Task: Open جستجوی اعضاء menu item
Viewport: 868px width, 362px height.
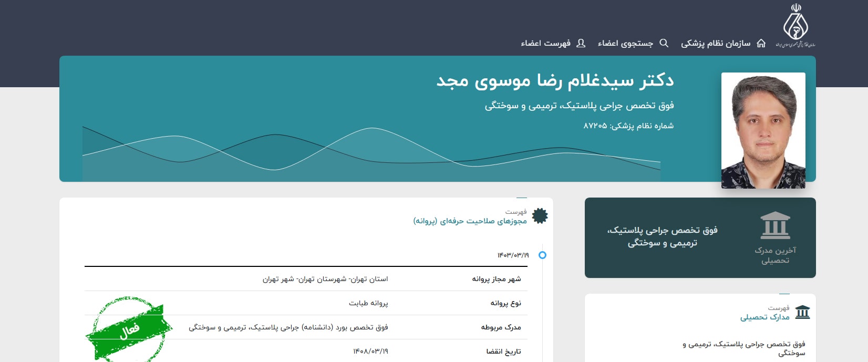Action: [625, 43]
